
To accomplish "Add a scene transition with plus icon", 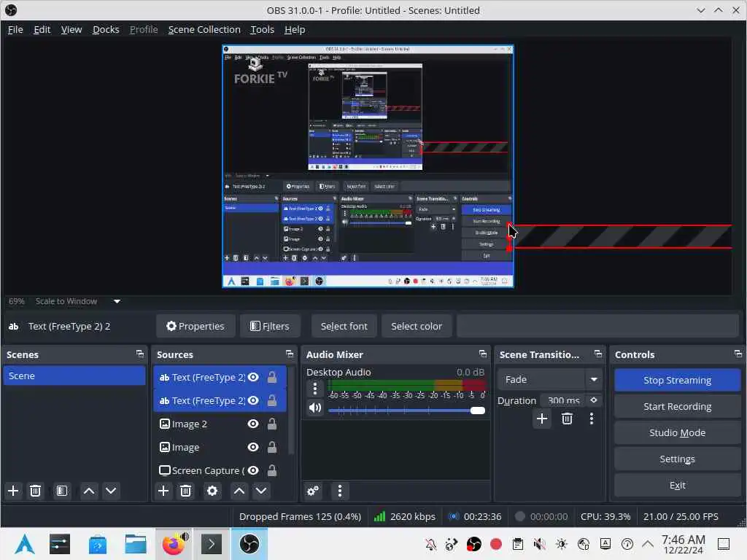I will pyautogui.click(x=542, y=419).
